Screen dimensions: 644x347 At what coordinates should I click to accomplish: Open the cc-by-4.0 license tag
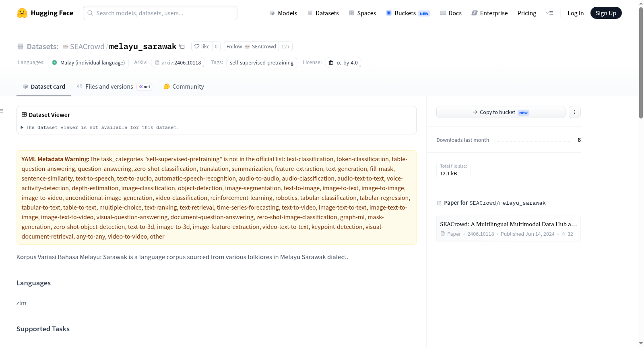tap(343, 62)
